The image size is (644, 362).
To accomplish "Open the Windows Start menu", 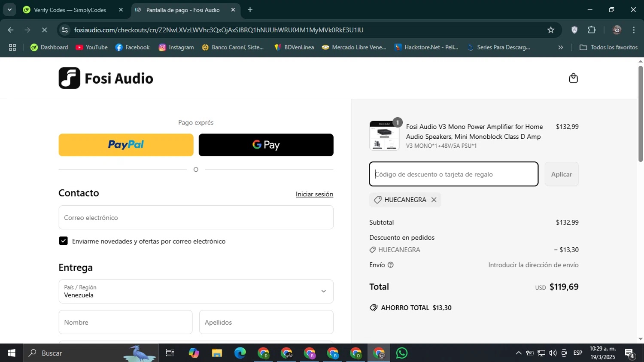I will 12,353.
